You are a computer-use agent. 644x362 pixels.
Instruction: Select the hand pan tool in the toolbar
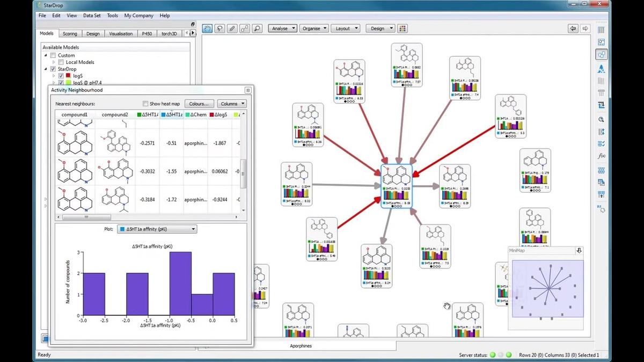tap(207, 28)
